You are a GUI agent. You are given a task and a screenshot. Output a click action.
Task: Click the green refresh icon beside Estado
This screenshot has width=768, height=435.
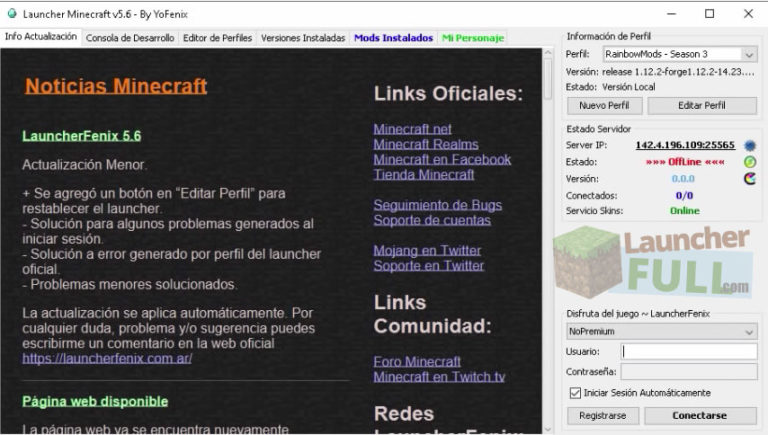[750, 162]
